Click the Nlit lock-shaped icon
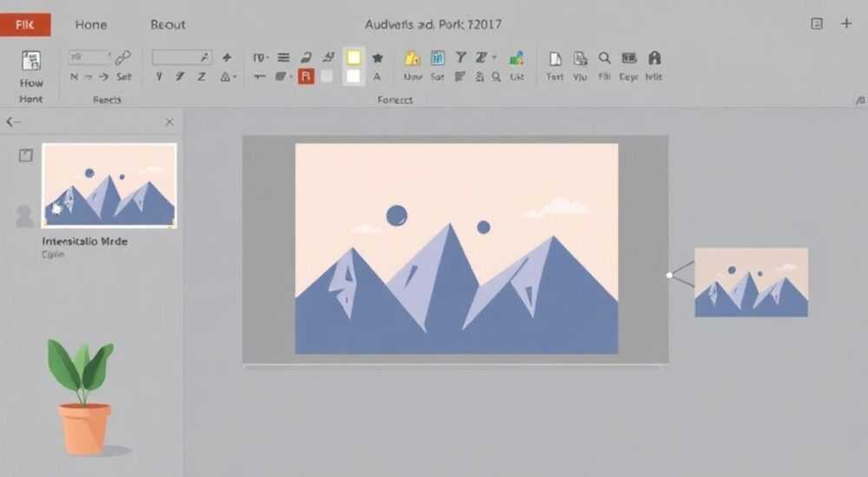The image size is (868, 477). coord(654,57)
